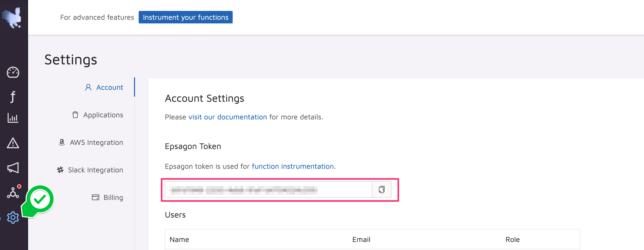Click the Applications trash icon
644x250 pixels.
click(x=75, y=115)
